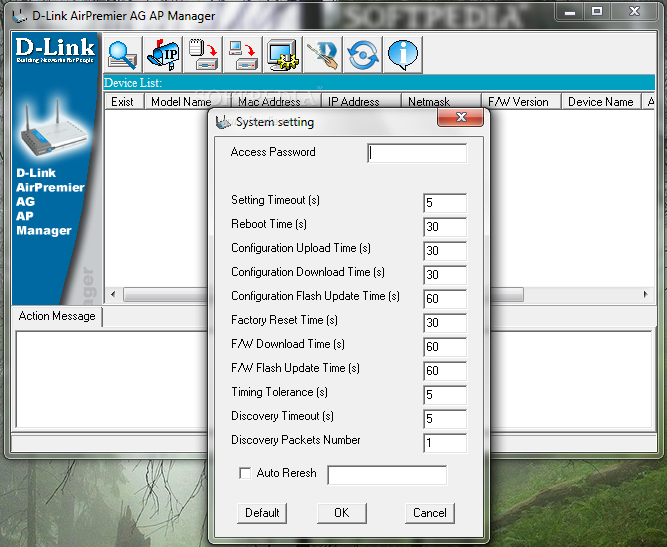Viewport: 667px width, 547px height.
Task: Click the Setting Timeout value field
Action: point(445,203)
